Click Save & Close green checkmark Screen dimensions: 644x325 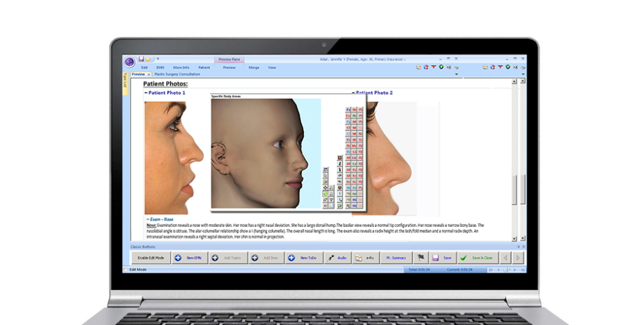477,257
